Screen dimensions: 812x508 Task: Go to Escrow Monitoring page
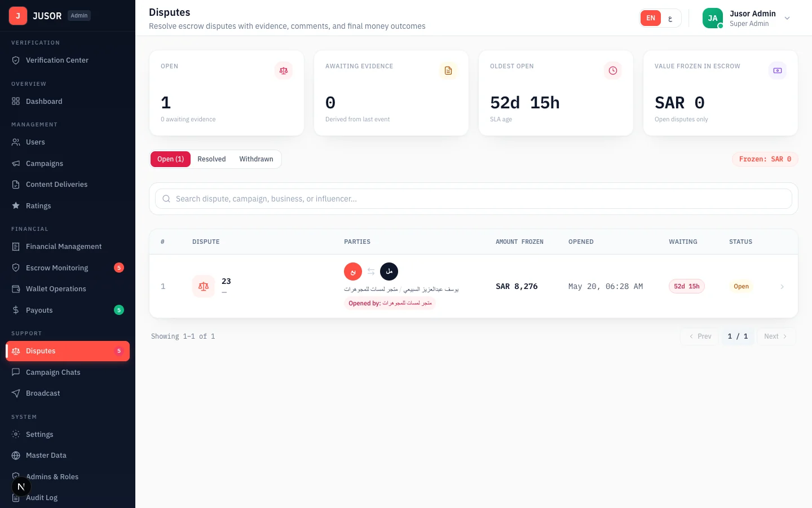click(68, 268)
